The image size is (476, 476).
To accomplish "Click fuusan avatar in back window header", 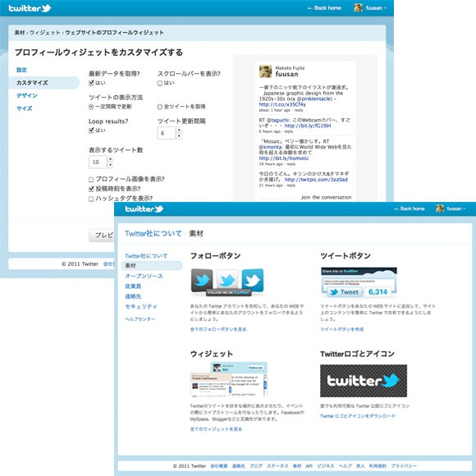I will (358, 8).
